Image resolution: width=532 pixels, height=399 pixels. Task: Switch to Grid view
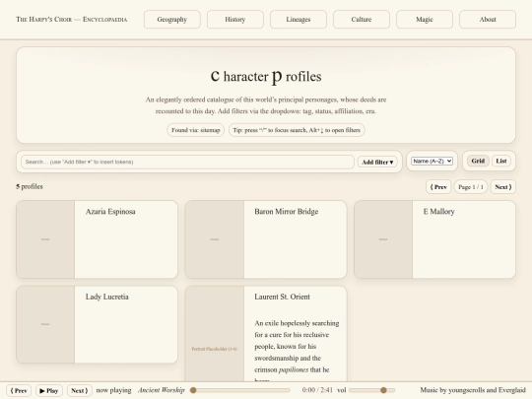point(478,161)
